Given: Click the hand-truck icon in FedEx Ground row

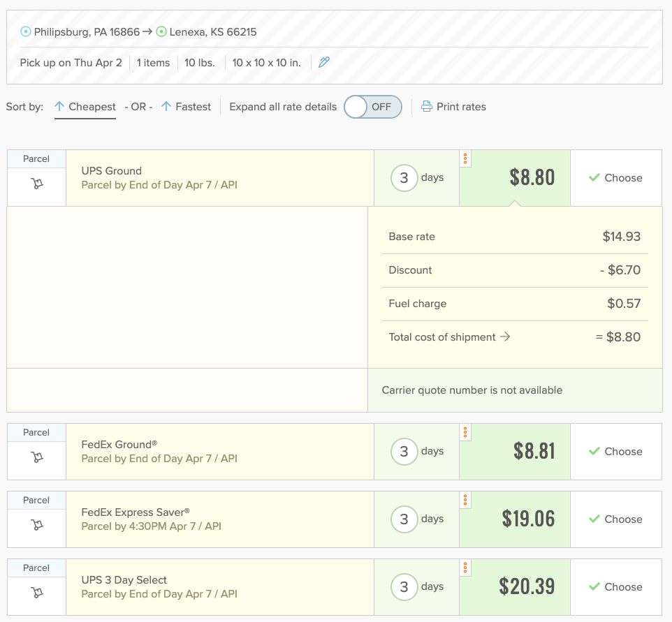Looking at the screenshot, I should click(37, 457).
